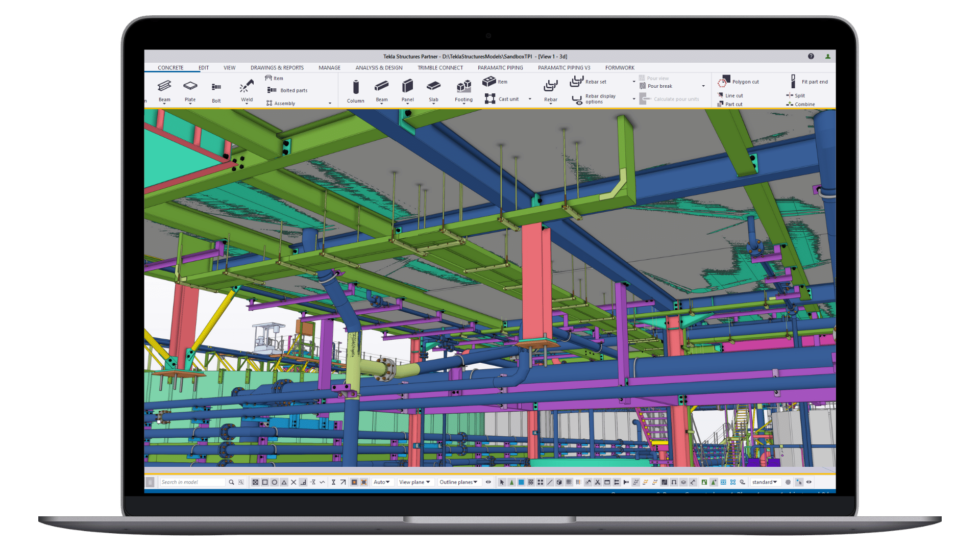
Task: Toggle the select-all arrow selection switch
Action: click(502, 482)
